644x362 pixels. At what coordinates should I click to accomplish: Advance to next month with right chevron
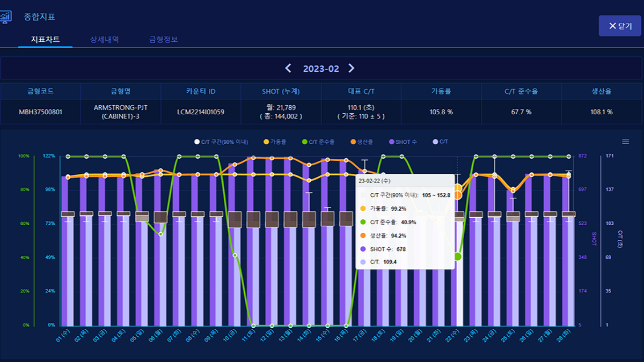[352, 69]
